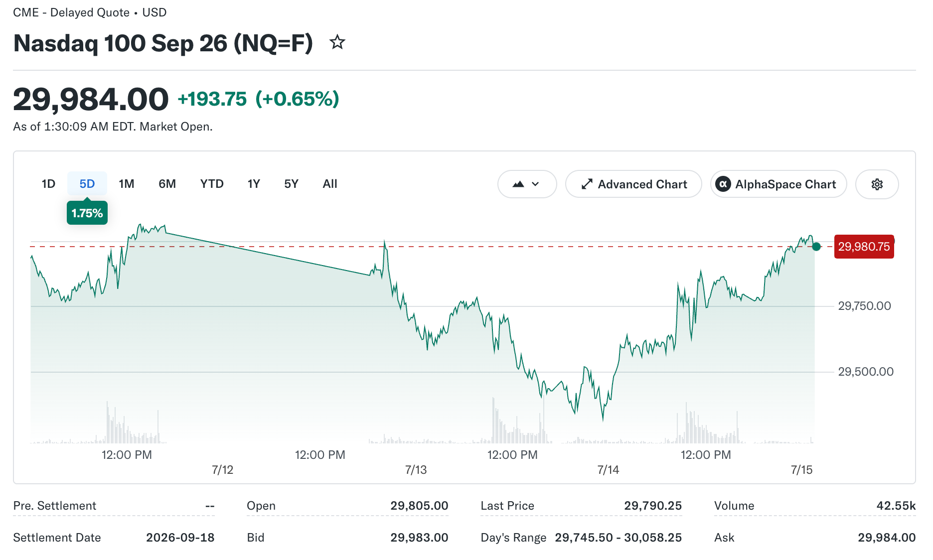Show YTD performance range
The image size is (933, 560).
pos(212,184)
